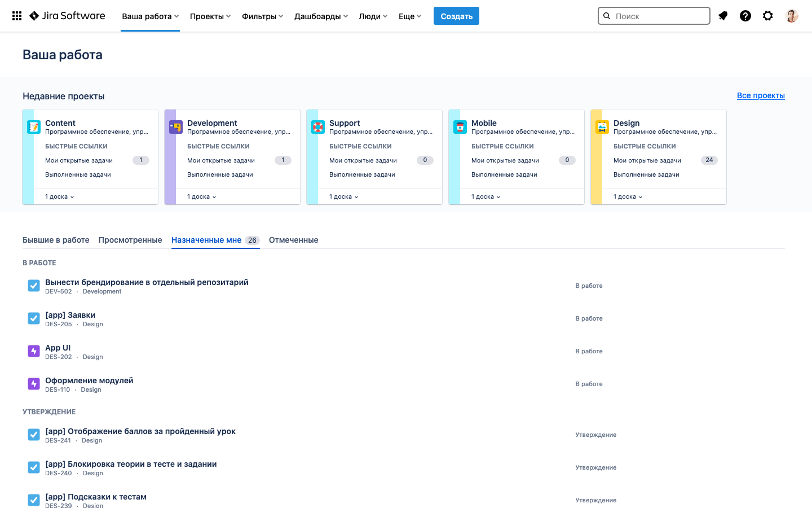This screenshot has width=812, height=508.
Task: Open the settings gear icon
Action: pos(768,16)
